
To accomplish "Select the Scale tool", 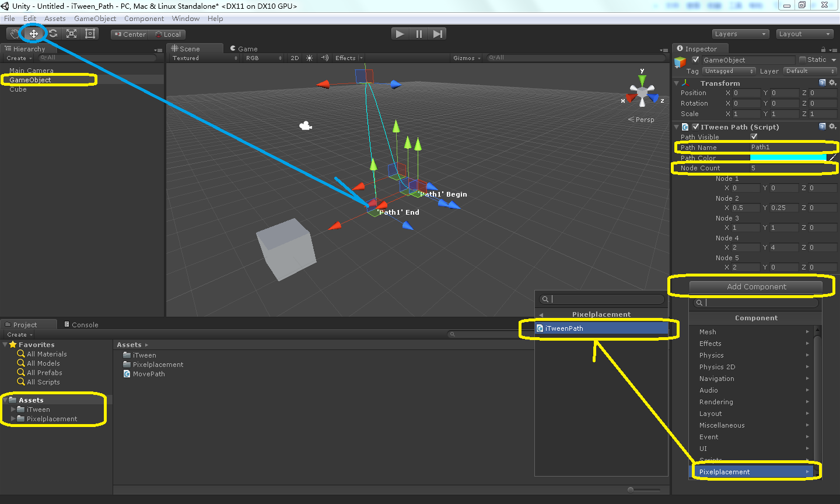I will click(x=71, y=34).
